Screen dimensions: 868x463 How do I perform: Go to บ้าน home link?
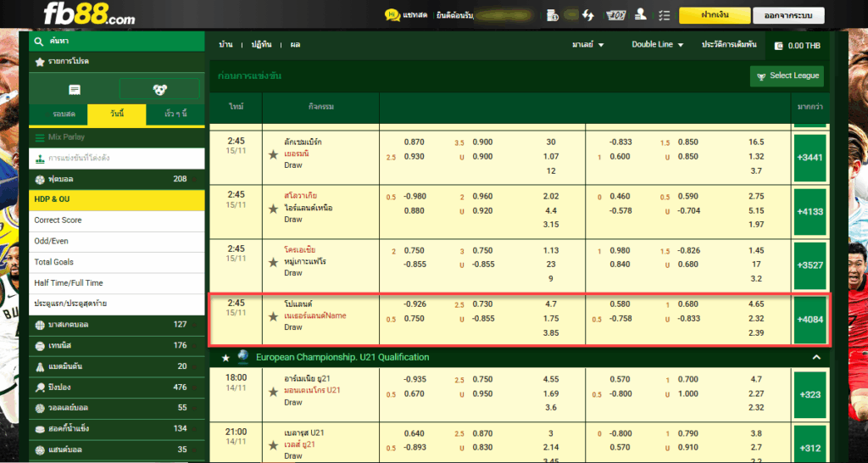tap(225, 45)
